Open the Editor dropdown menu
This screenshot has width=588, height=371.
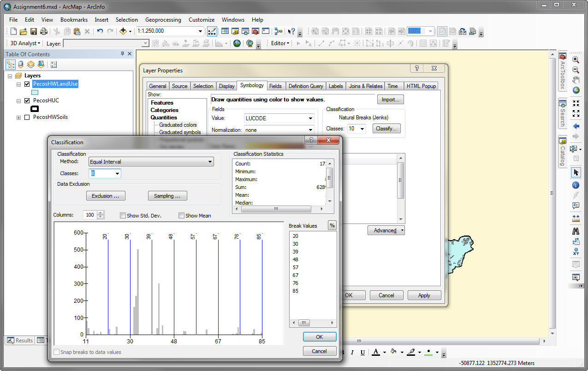tap(280, 43)
